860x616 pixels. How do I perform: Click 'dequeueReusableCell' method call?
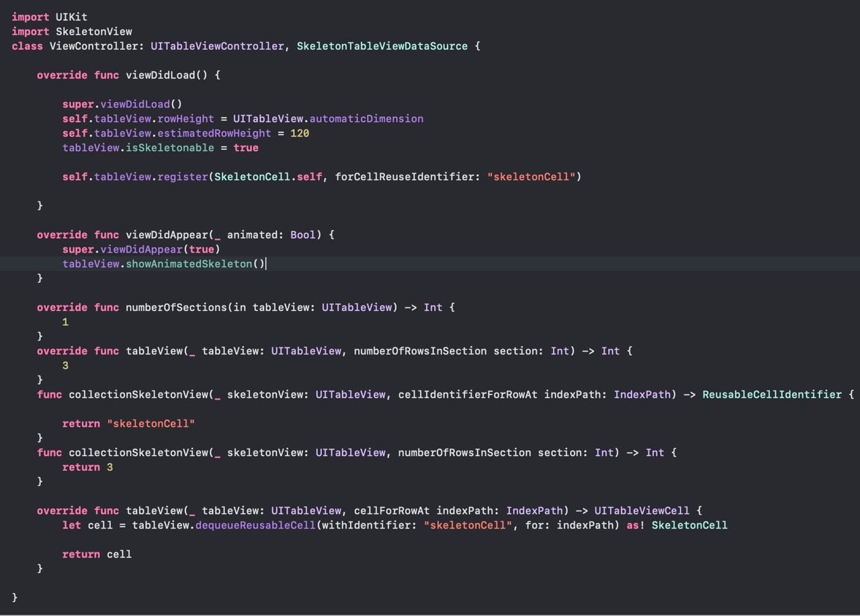pos(255,525)
